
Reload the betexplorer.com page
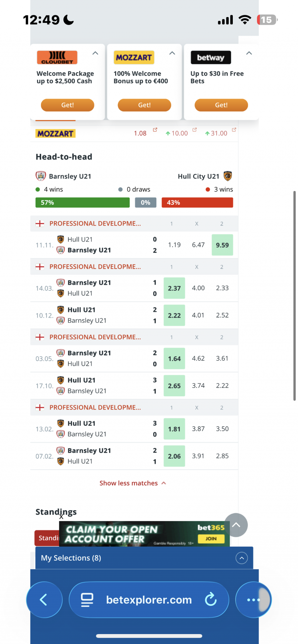coord(211,599)
